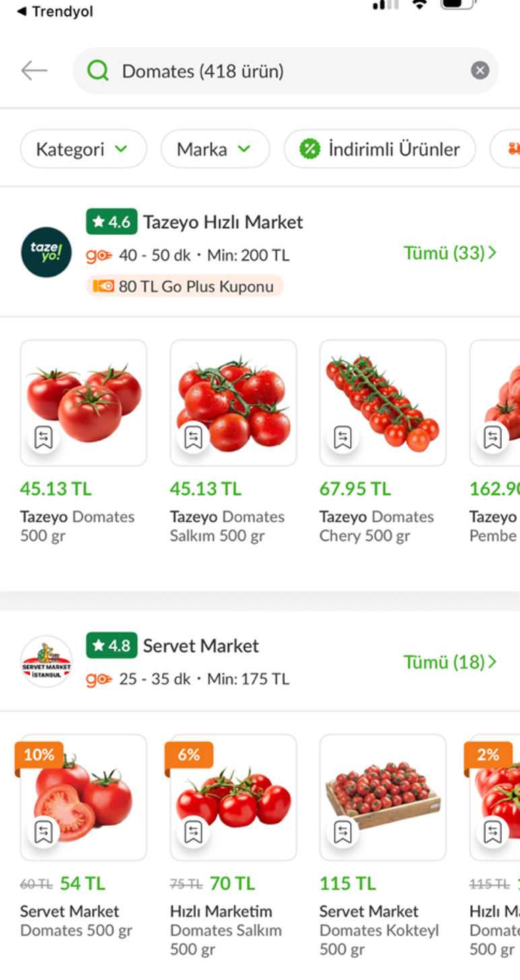Tap list icon on Tazeyo Domates Salkım
520x980 pixels.
coord(193,438)
